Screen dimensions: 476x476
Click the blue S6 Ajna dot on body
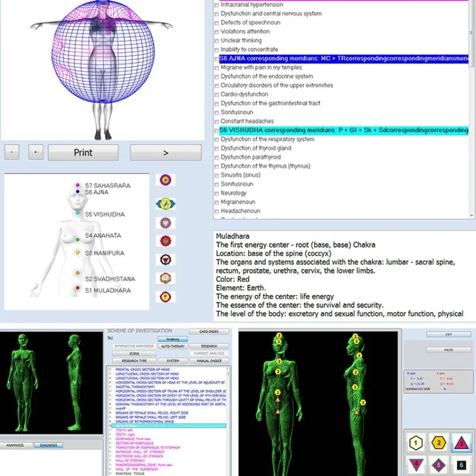tap(78, 192)
